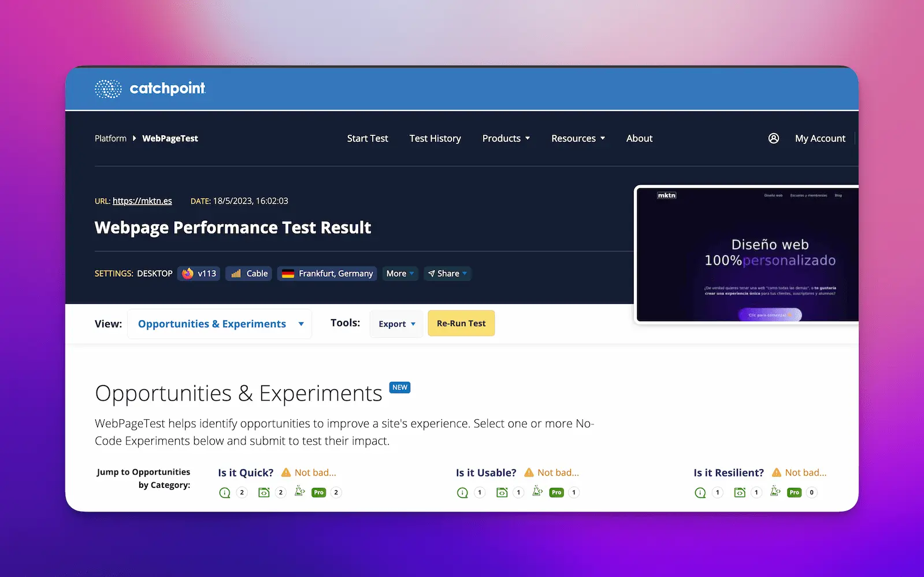Image resolution: width=924 pixels, height=577 pixels.
Task: Click flask icon under Is it Resilient?
Action: tap(775, 491)
